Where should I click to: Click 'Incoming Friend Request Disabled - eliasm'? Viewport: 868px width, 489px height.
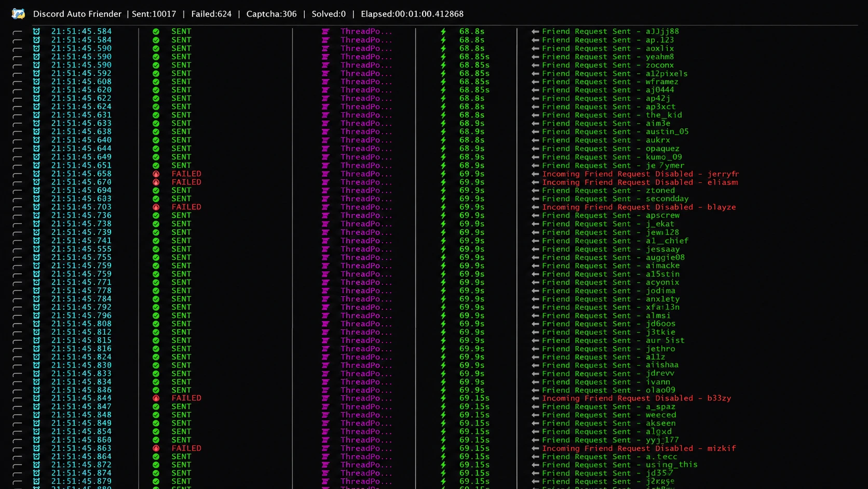tap(640, 182)
